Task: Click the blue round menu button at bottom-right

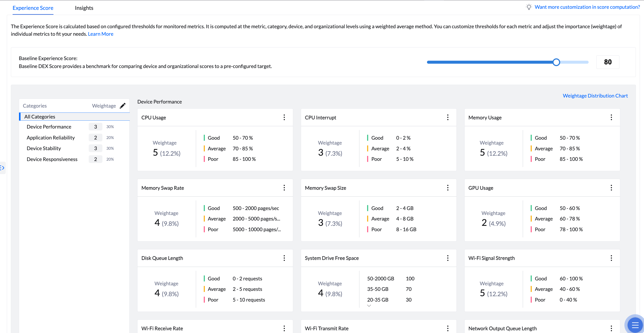Action: (635, 325)
